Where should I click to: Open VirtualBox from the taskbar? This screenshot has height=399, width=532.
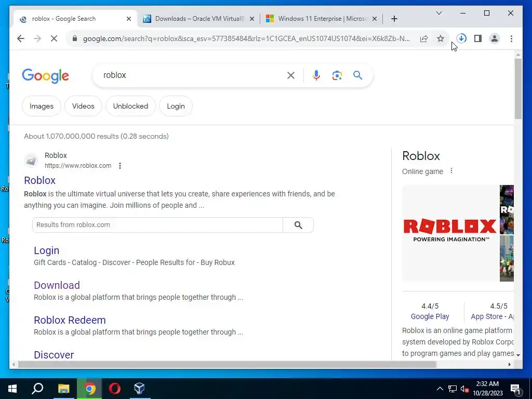tap(139, 389)
